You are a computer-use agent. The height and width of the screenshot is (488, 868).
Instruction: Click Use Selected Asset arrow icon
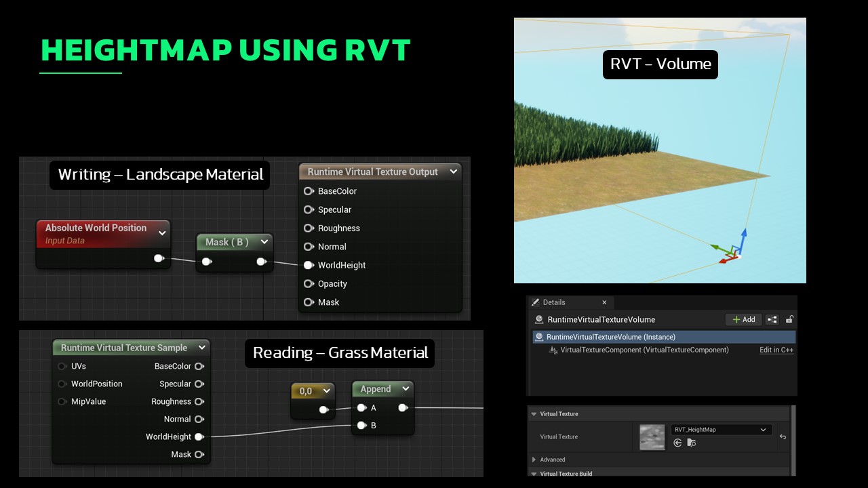[x=677, y=443]
